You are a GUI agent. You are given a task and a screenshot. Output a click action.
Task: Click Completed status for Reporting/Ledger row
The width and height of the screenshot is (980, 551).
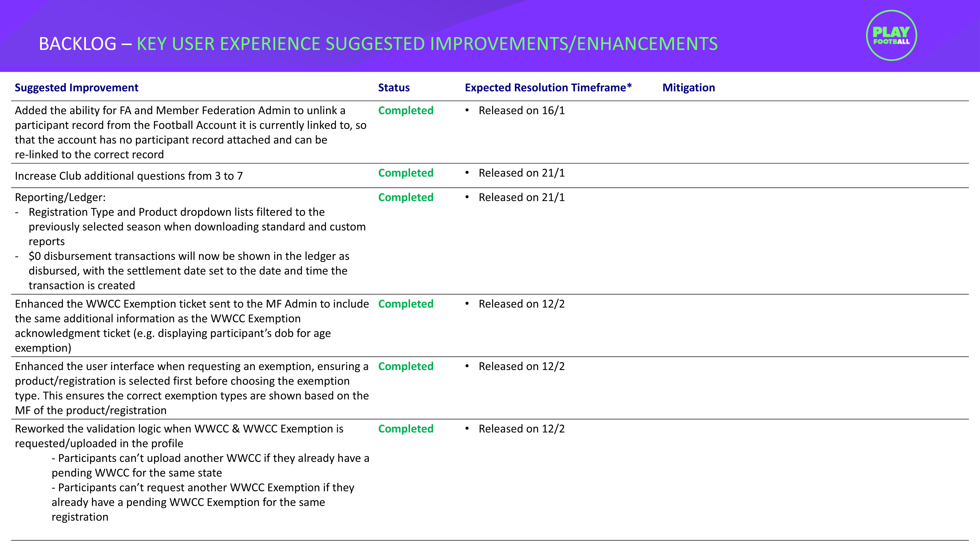(x=405, y=197)
